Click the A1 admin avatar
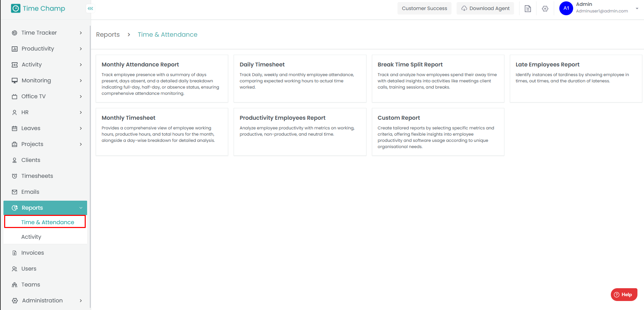This screenshot has width=644, height=310. point(566,8)
